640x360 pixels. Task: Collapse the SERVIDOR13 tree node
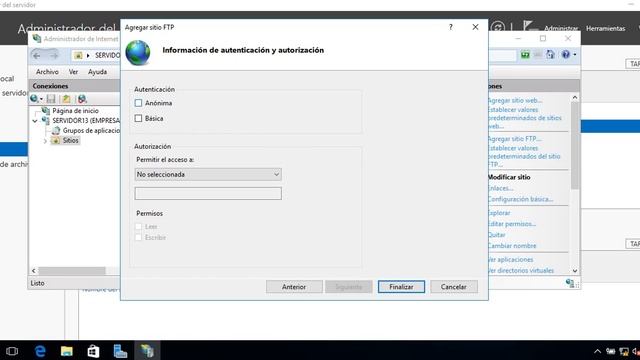tap(35, 121)
